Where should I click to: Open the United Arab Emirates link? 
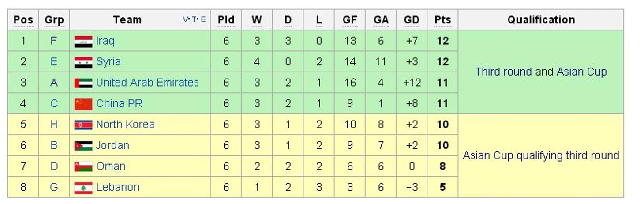tap(147, 83)
